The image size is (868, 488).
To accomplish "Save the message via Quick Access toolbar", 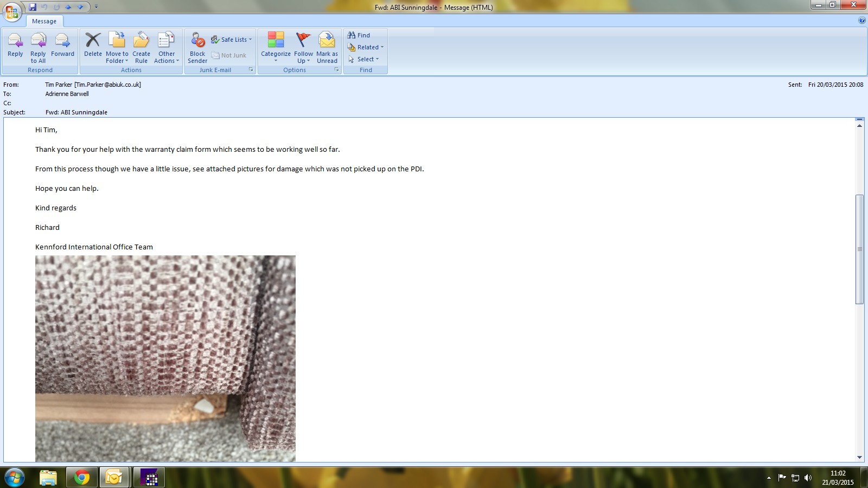I will [33, 7].
